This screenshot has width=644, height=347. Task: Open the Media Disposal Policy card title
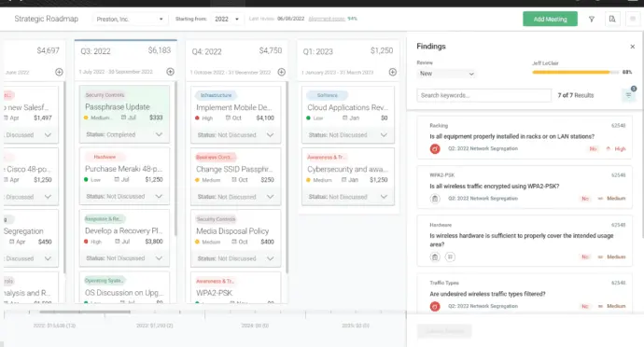[232, 231]
